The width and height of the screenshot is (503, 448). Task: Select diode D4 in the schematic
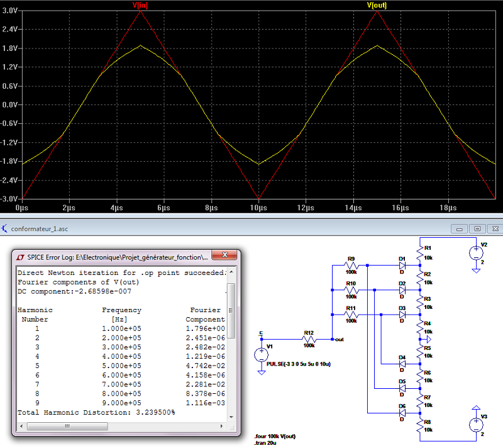[402, 364]
